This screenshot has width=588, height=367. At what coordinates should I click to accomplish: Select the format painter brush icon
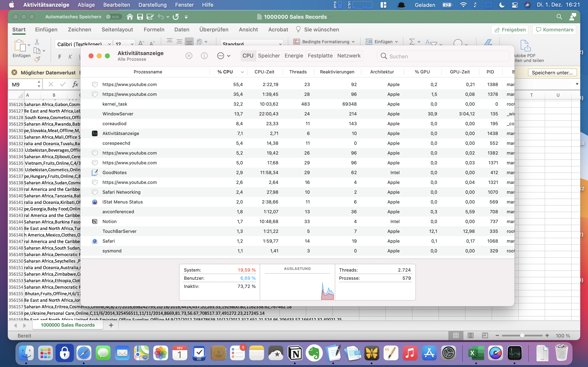[37, 59]
